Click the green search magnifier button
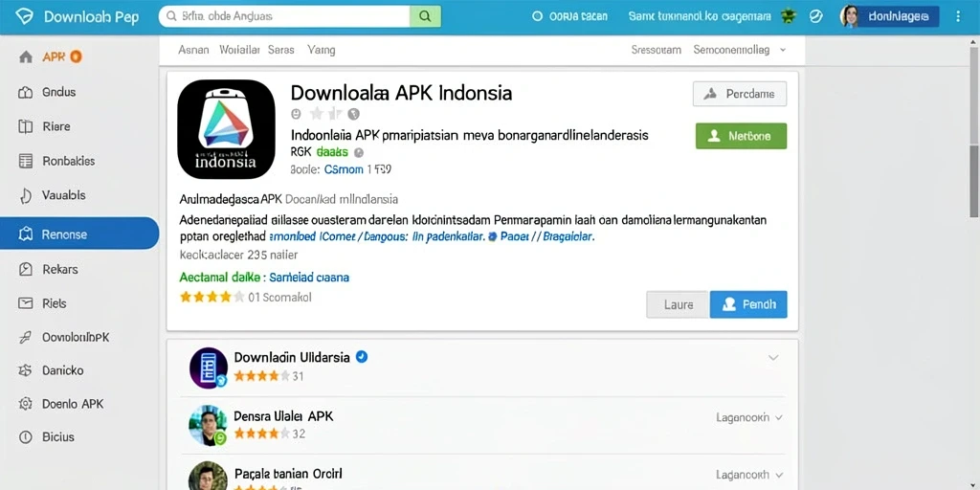Viewport: 980px width, 490px height. (x=425, y=17)
